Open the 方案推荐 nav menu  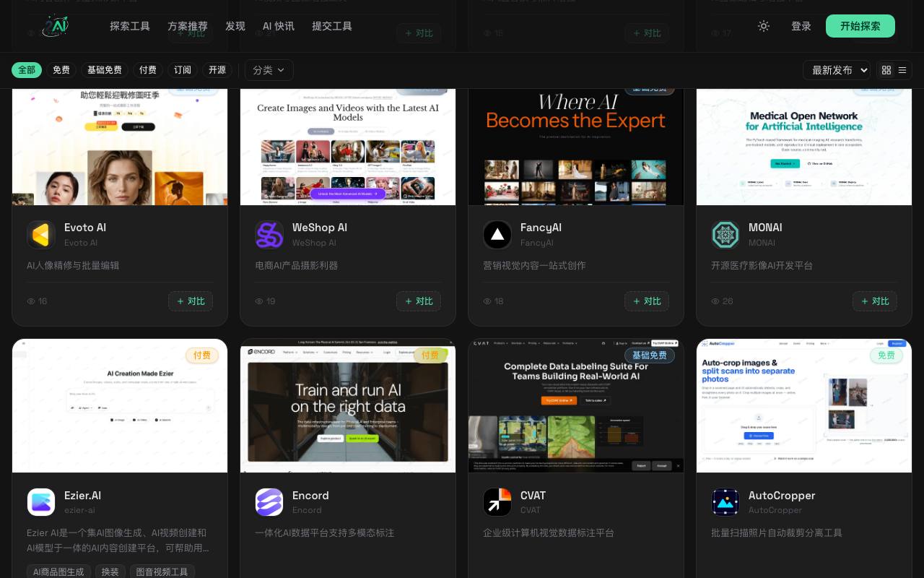[188, 26]
